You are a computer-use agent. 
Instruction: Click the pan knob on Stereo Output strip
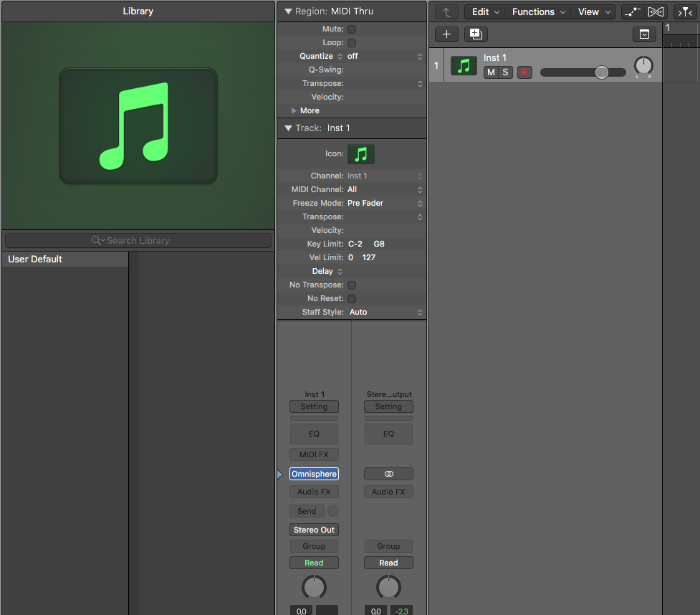(x=388, y=587)
